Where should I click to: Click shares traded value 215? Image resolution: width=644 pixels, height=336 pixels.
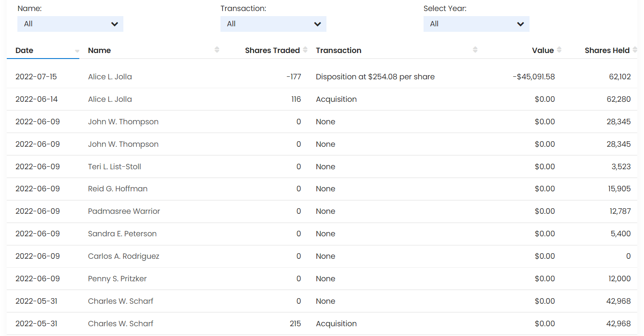pos(296,324)
